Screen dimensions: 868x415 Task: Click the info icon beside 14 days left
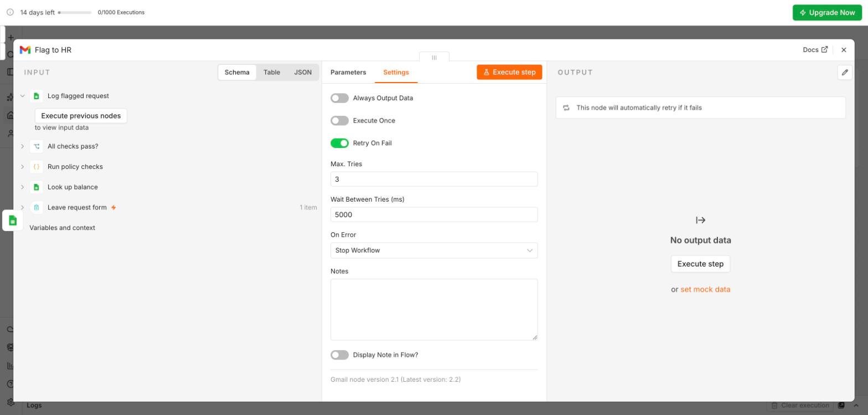(9, 12)
